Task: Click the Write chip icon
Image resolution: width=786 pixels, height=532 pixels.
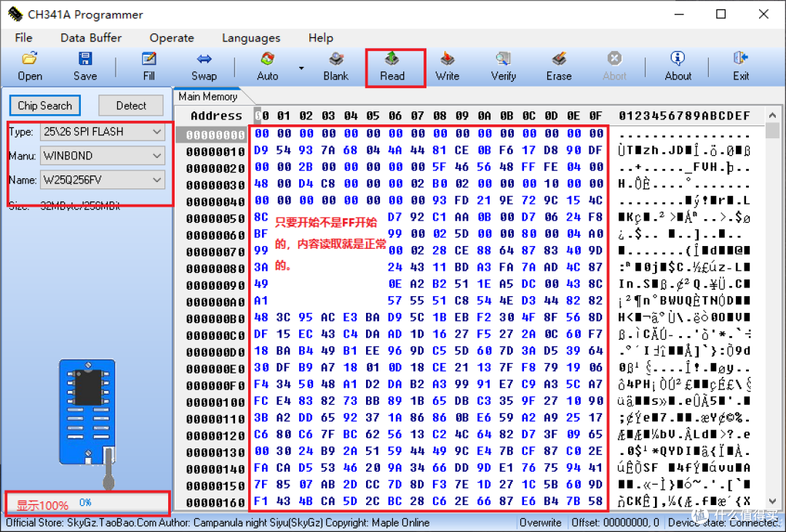Action: (447, 66)
